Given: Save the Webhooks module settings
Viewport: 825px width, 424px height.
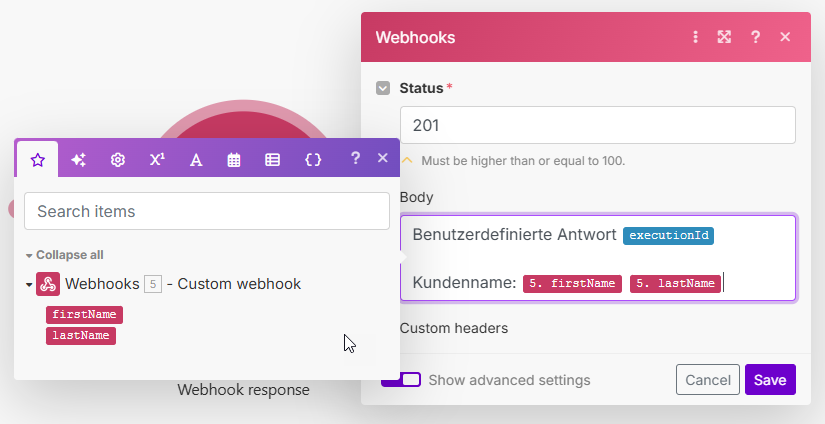Looking at the screenshot, I should pyautogui.click(x=769, y=380).
